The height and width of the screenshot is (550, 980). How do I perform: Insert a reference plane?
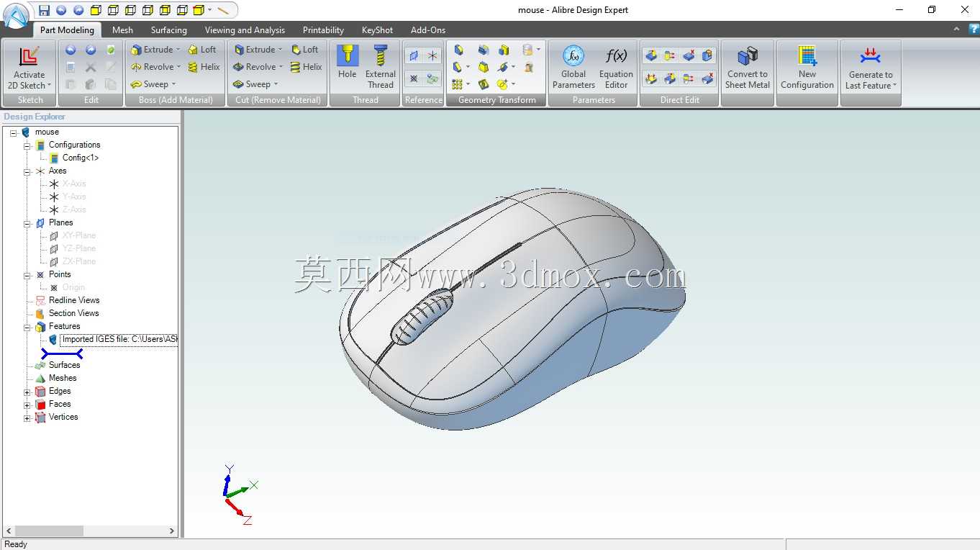(x=414, y=56)
